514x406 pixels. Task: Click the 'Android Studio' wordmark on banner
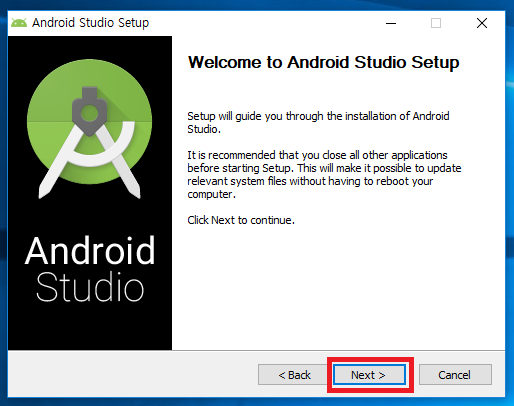pos(90,268)
